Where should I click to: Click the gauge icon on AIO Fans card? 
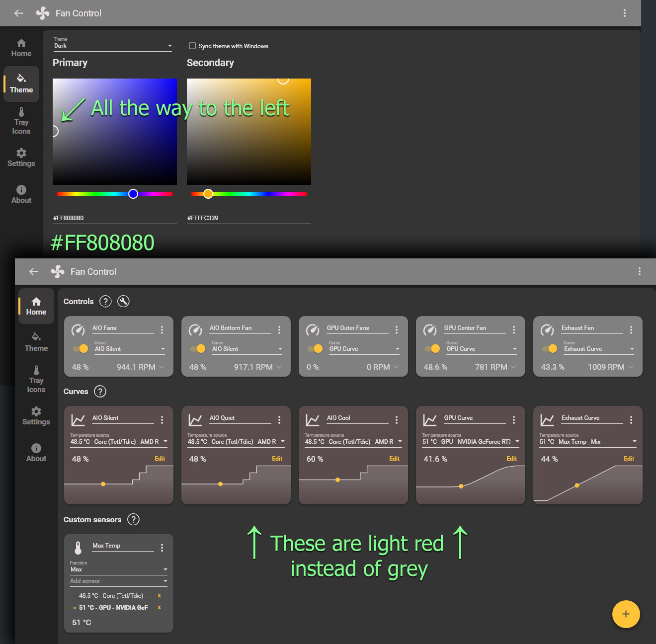[x=78, y=329]
